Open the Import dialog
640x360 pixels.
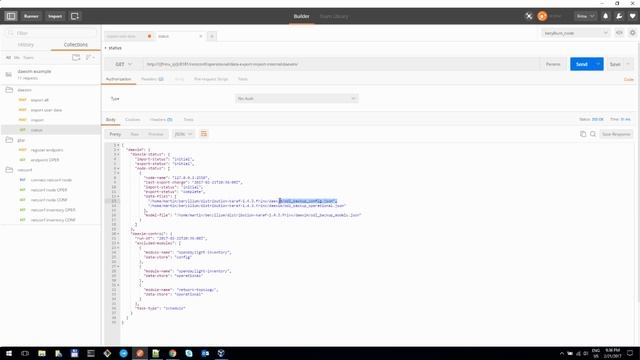click(55, 16)
